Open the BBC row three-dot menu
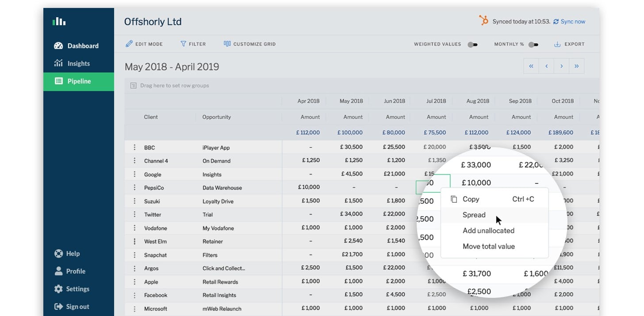 point(134,148)
